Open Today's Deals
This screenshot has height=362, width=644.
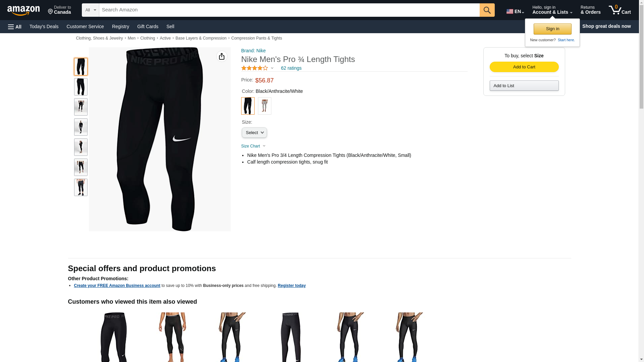(44, 26)
